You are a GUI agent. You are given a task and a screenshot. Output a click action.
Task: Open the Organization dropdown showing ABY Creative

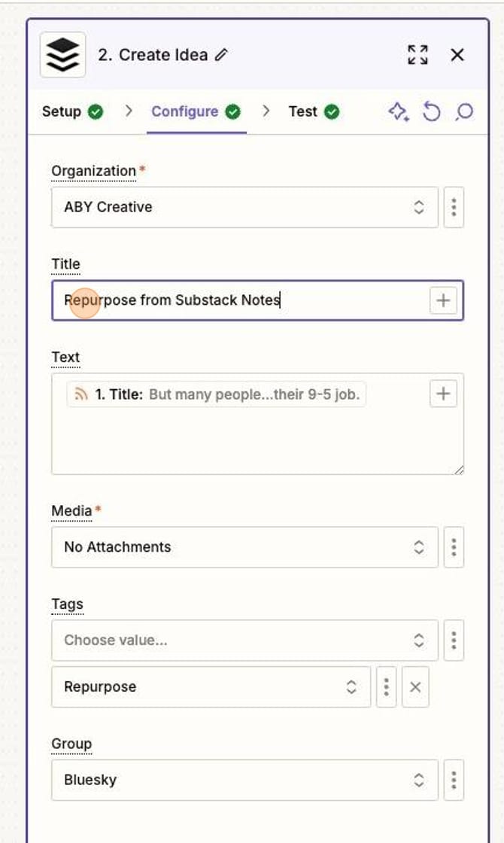[x=245, y=208]
